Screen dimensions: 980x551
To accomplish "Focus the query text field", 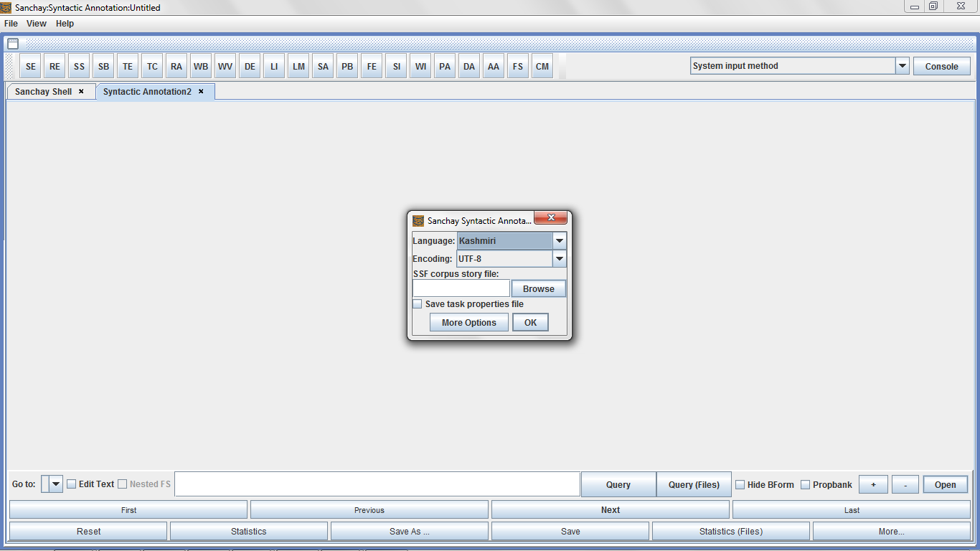I will [377, 484].
